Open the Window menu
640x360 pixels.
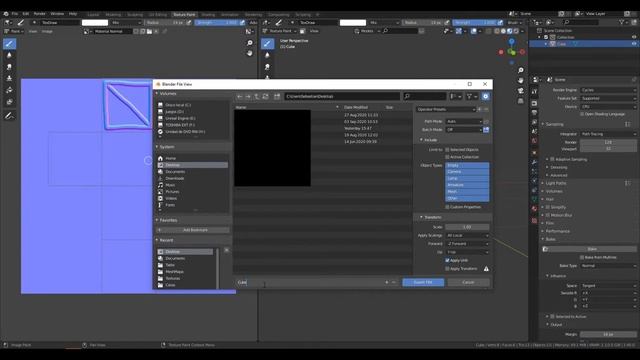click(x=57, y=14)
